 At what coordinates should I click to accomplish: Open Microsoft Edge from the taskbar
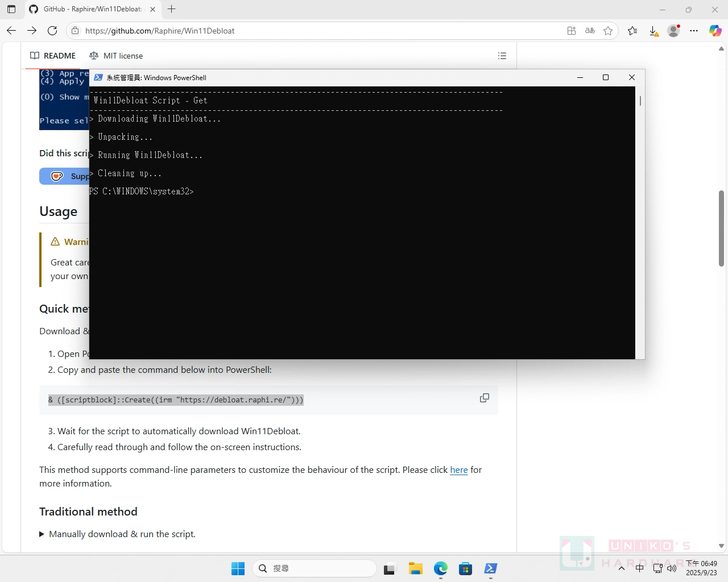(x=441, y=568)
